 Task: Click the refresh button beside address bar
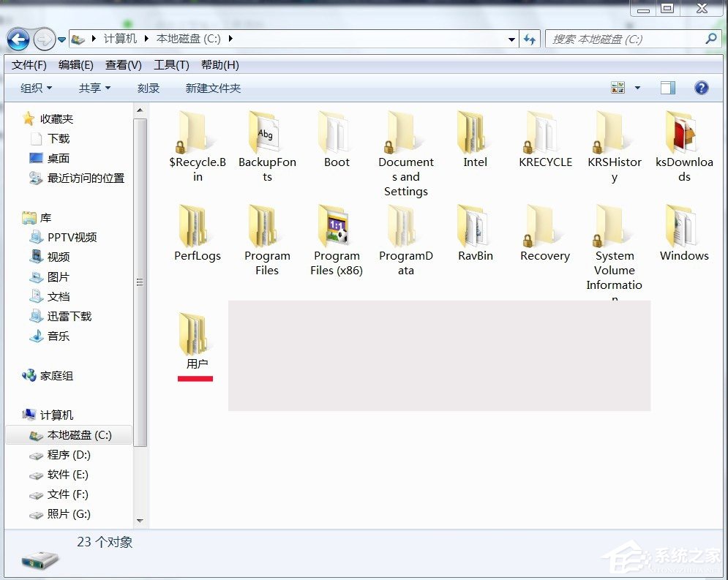point(530,39)
